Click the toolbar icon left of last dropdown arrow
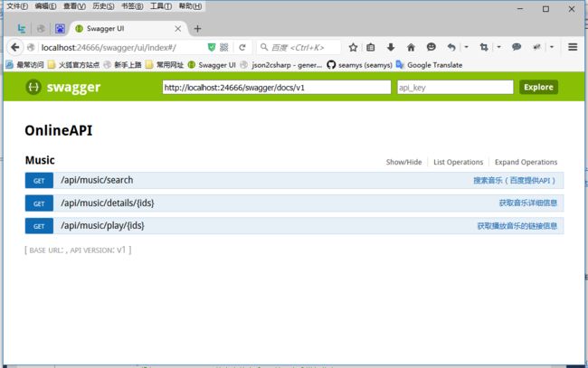588x368 pixels. coord(537,47)
